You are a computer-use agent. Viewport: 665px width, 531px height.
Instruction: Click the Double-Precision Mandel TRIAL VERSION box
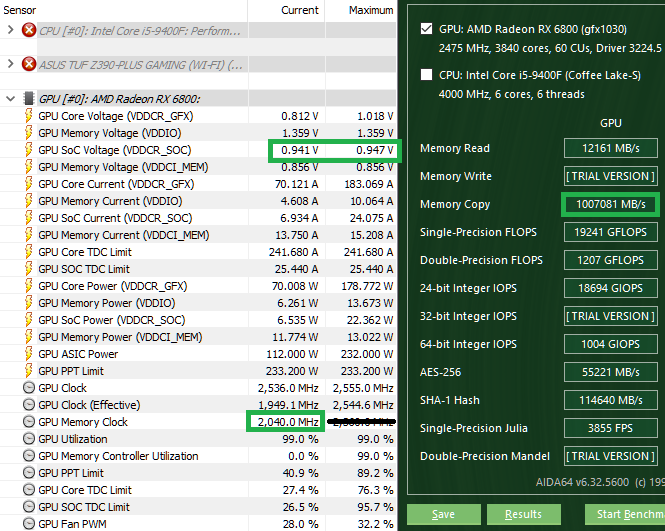point(611,456)
